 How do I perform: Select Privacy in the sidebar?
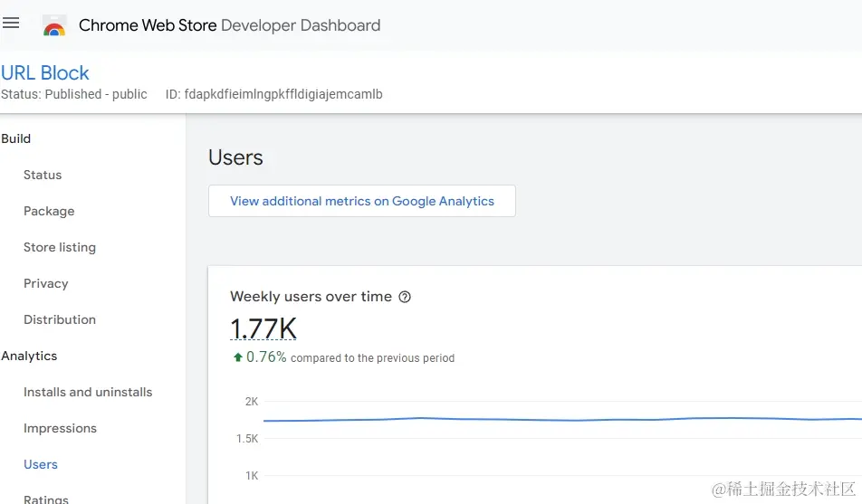(x=45, y=283)
